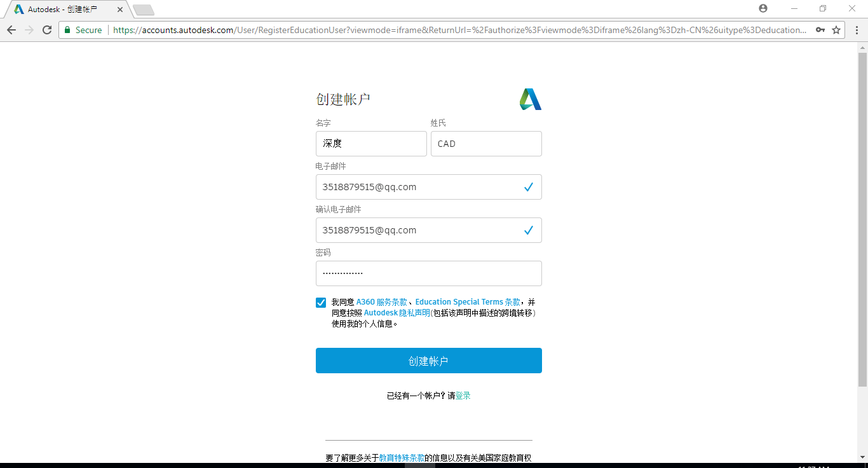Open the 登录 sign-in link

pyautogui.click(x=463, y=396)
